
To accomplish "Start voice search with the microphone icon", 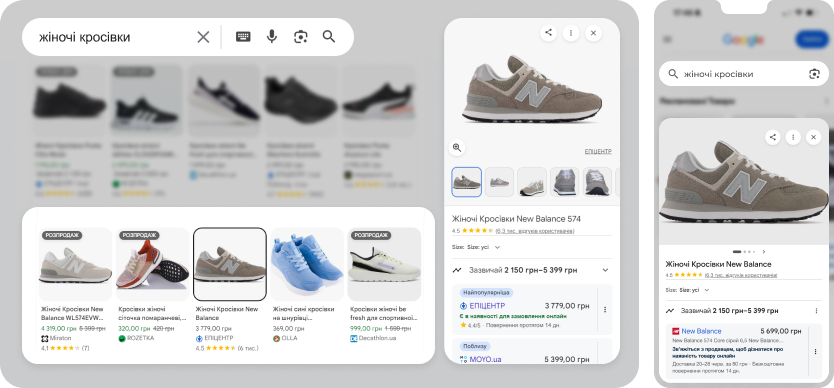I will pos(272,37).
